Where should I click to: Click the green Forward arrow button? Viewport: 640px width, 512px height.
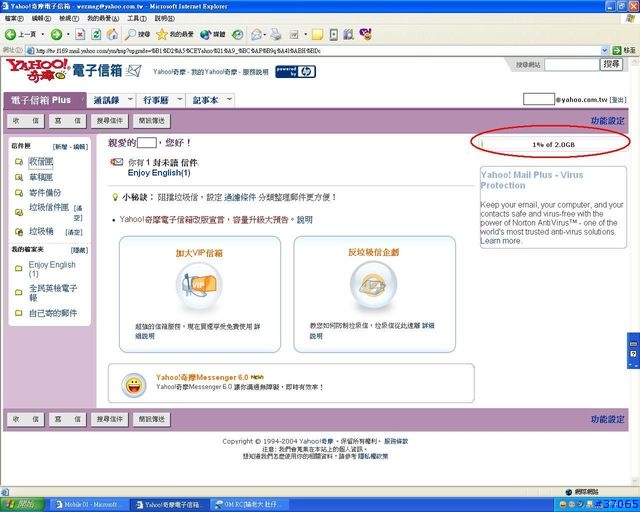(x=56, y=34)
